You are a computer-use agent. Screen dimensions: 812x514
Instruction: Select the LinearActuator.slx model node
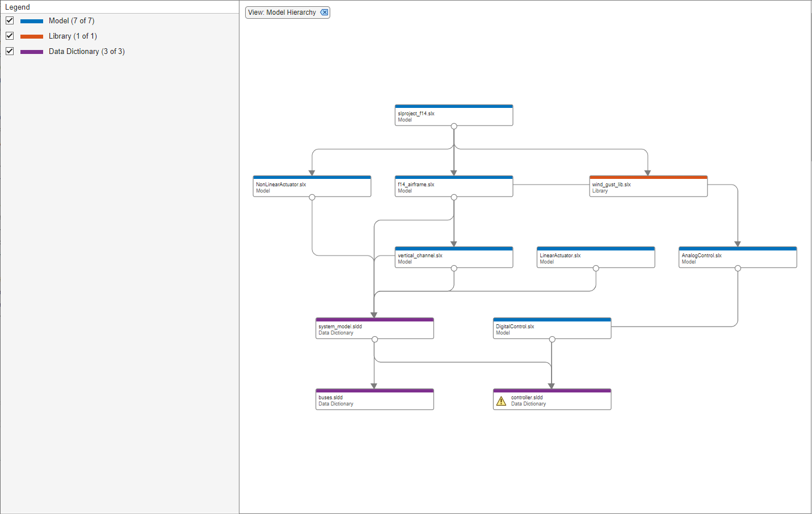595,257
